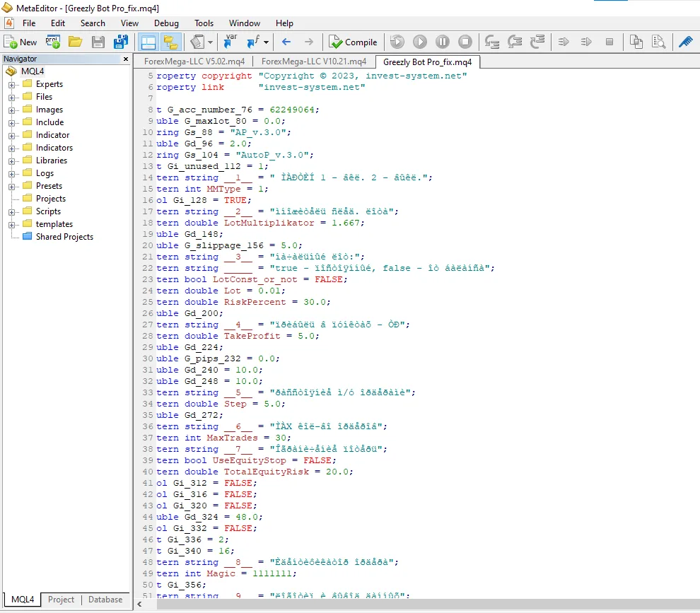This screenshot has width=700, height=613.
Task: Expand the Libraries folder
Action: (11, 160)
